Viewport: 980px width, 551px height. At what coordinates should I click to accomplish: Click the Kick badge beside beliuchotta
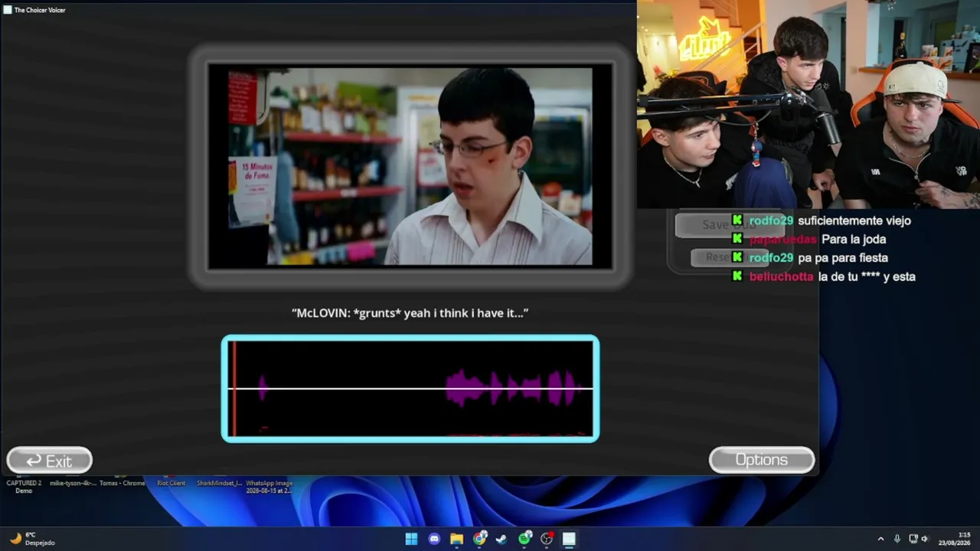click(737, 276)
